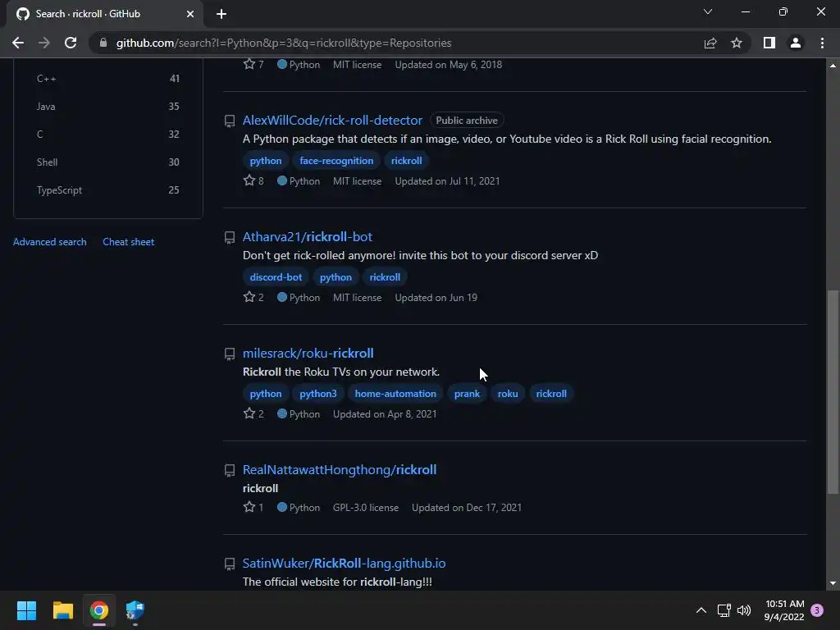Click the repo icon beside AlexWillCode/rick-roll-detector
This screenshot has width=840, height=630.
click(230, 121)
